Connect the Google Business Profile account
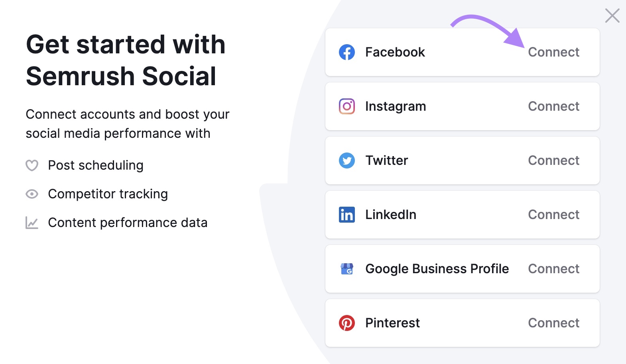 tap(553, 269)
